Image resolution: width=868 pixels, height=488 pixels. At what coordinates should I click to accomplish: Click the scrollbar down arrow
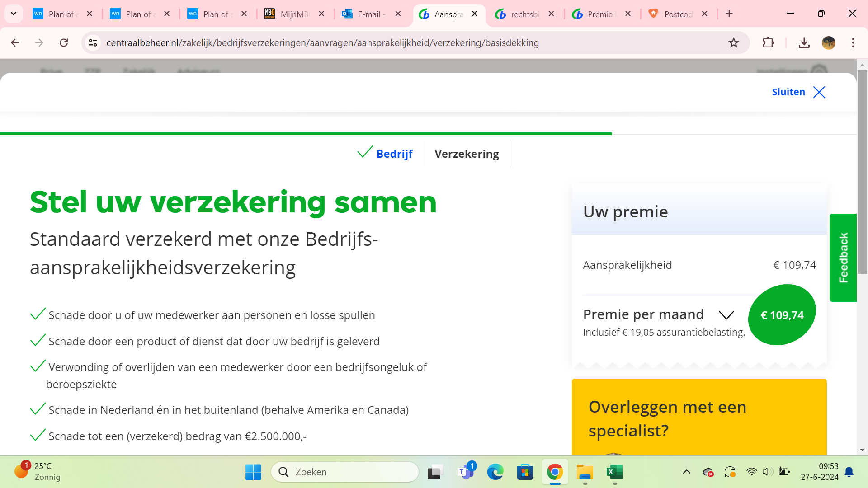[x=862, y=450]
